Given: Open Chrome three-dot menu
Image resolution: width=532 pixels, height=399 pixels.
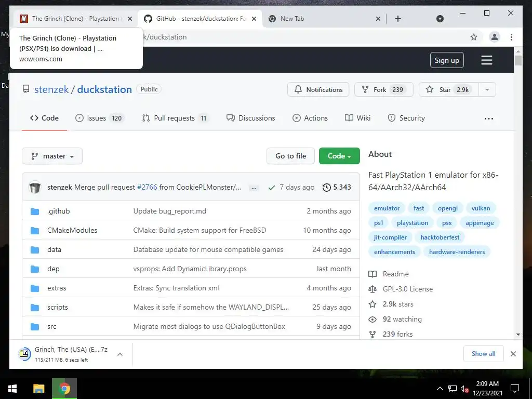Looking at the screenshot, I should (511, 37).
